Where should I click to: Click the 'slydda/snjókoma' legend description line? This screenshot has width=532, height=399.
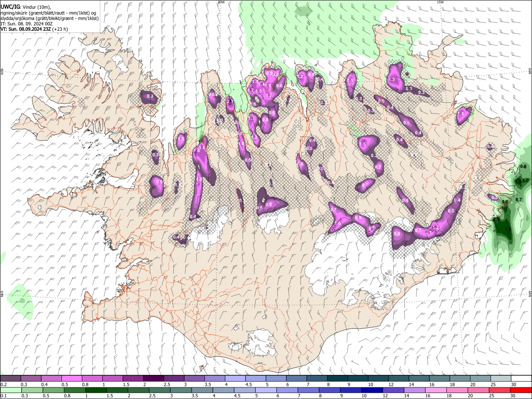click(x=49, y=18)
